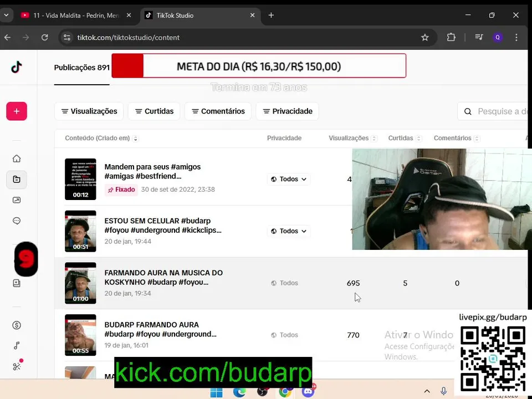The height and width of the screenshot is (399, 532).
Task: Open the Chrome three-dot menu
Action: 516,37
